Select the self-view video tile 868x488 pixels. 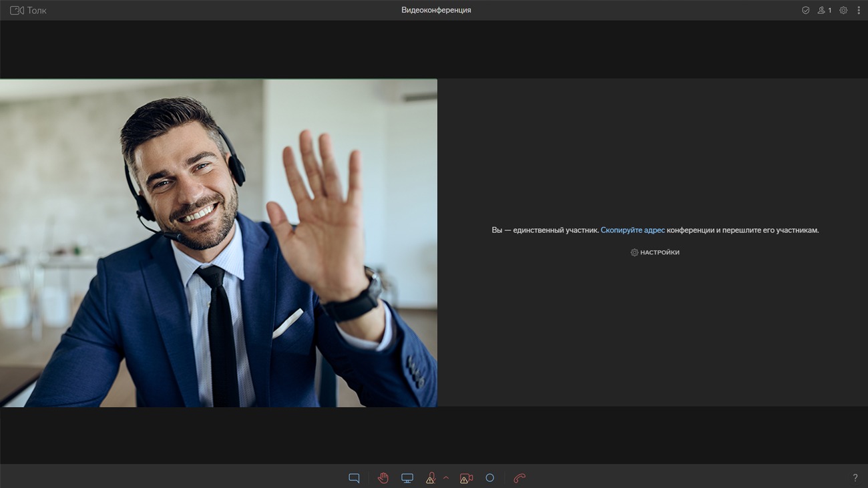click(218, 243)
